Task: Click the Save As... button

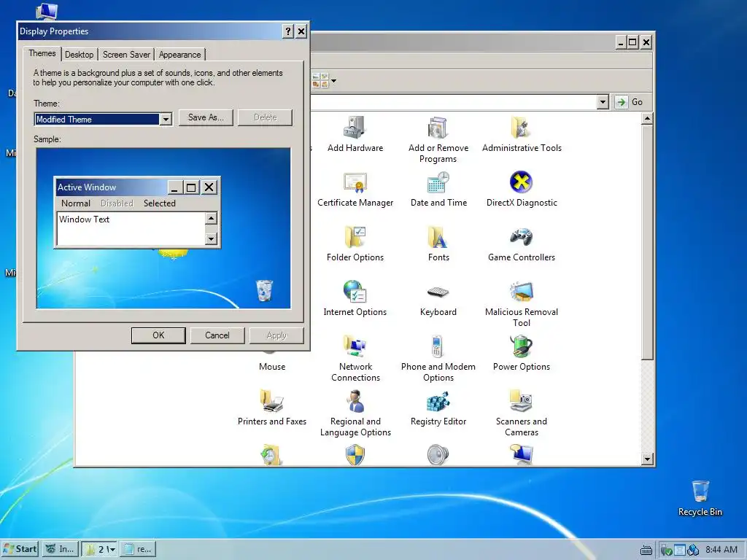Action: point(206,117)
